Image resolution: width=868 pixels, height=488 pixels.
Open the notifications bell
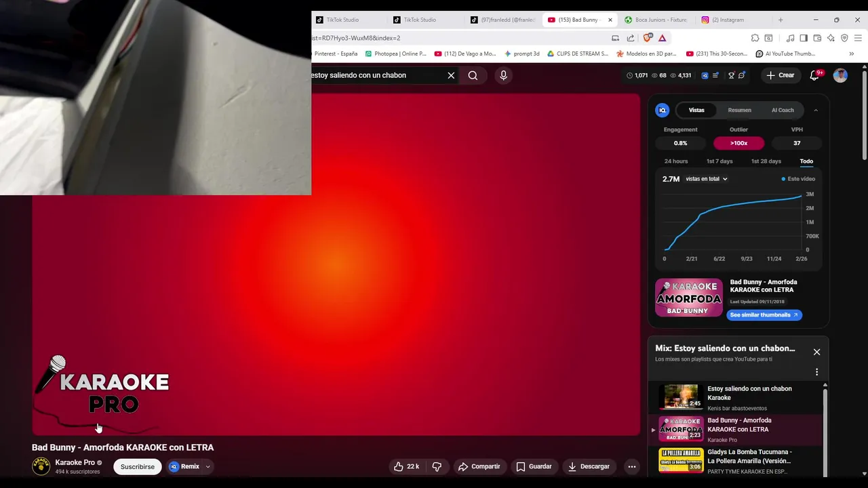point(815,75)
